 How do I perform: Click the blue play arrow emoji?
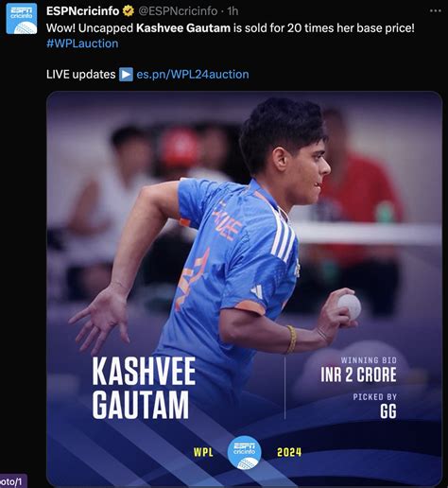126,75
